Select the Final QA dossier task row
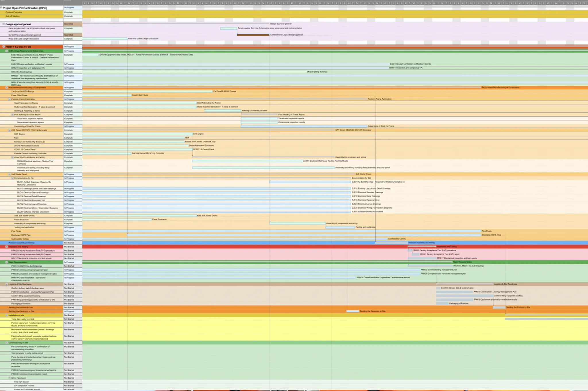Viewport: 588px width, 391px height. point(32,382)
